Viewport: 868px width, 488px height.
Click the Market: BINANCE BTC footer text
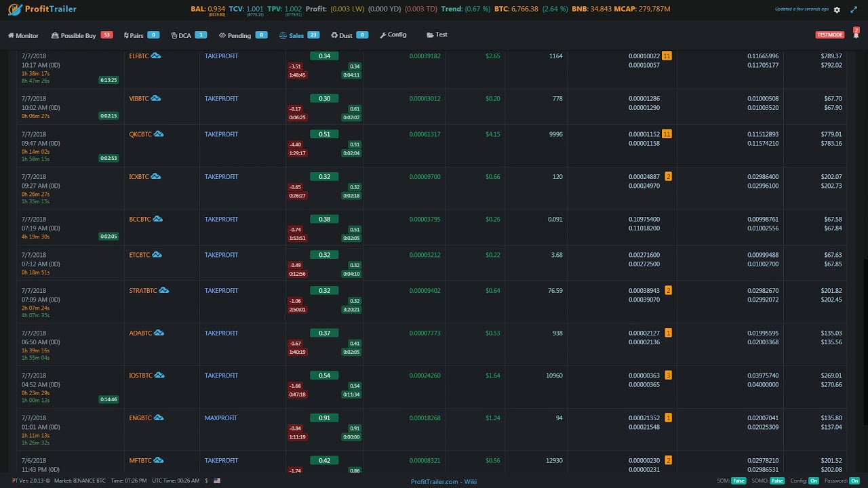click(x=80, y=481)
